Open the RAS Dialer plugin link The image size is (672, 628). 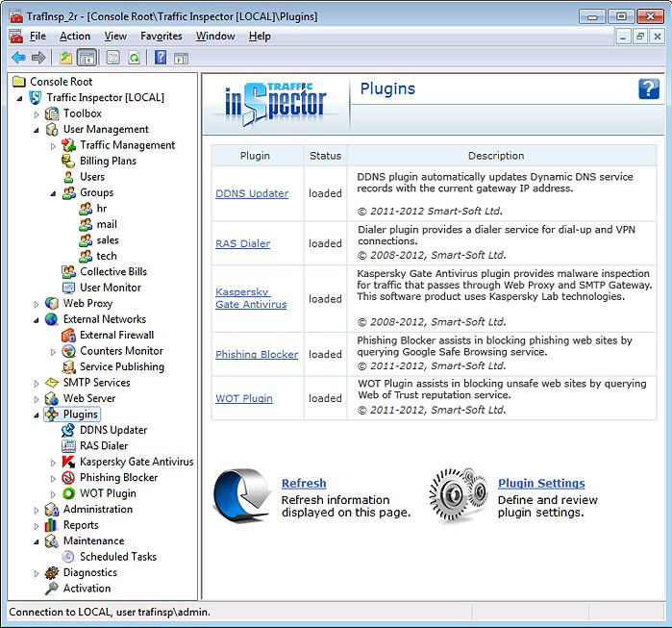pos(242,243)
